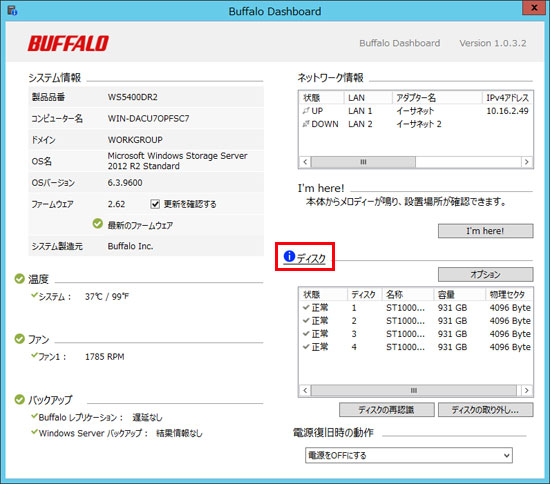The height and width of the screenshot is (484, 550).
Task: Click the network list scroll left arrow
Action: coord(305,162)
